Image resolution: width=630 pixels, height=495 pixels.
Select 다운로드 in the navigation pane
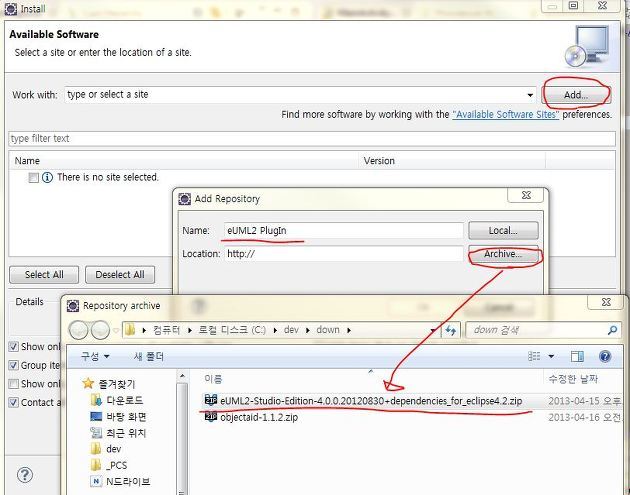pyautogui.click(x=117, y=400)
